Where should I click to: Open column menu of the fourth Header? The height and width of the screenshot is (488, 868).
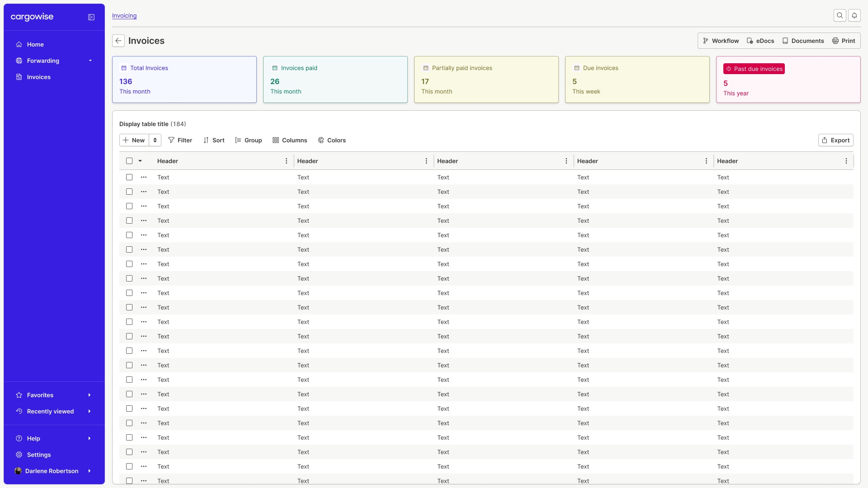707,161
